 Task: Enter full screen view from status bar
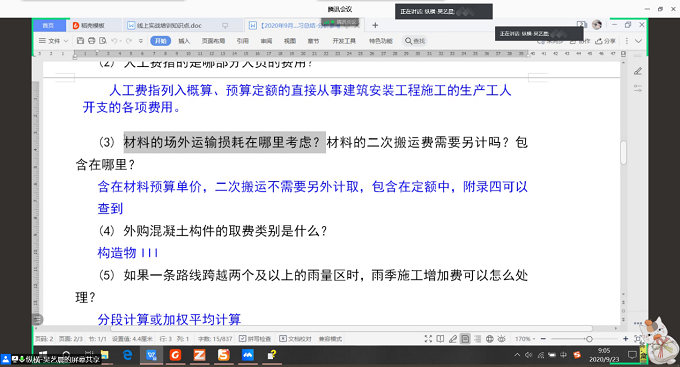click(x=428, y=339)
